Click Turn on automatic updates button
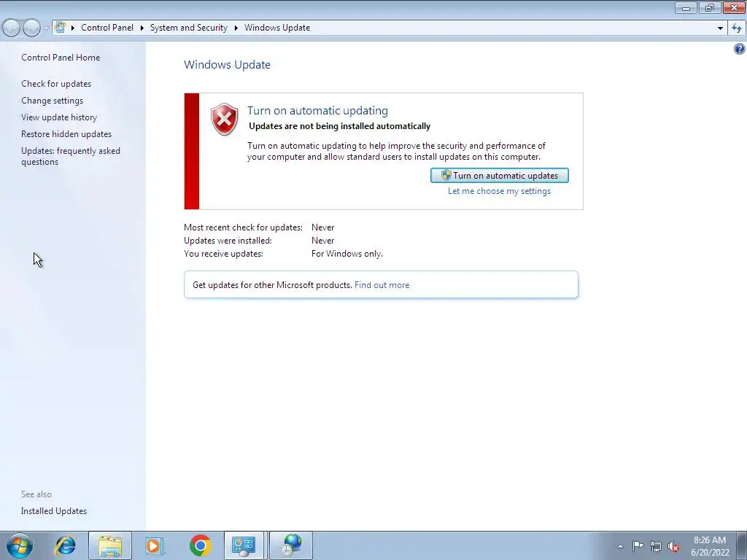Image resolution: width=747 pixels, height=560 pixels. pos(499,175)
